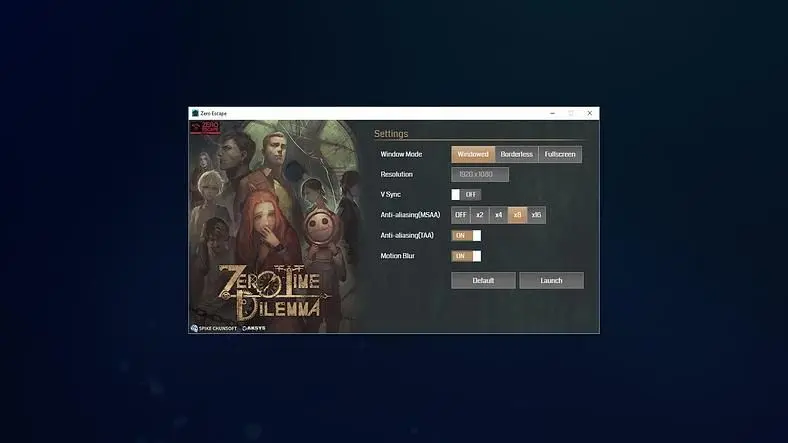Screen dimensions: 788x443
Task: Click the Window Mode label
Action: click(x=401, y=154)
